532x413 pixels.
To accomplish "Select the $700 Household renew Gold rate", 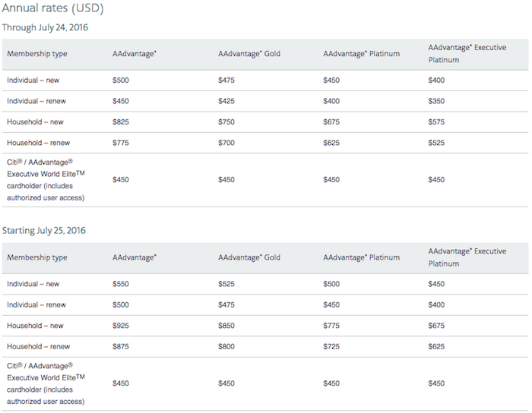I will pyautogui.click(x=226, y=143).
